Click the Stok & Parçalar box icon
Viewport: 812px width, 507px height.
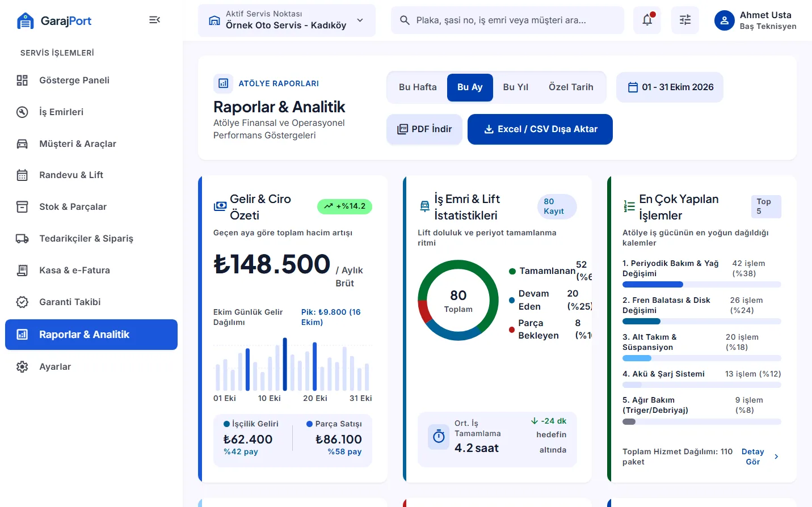[22, 207]
